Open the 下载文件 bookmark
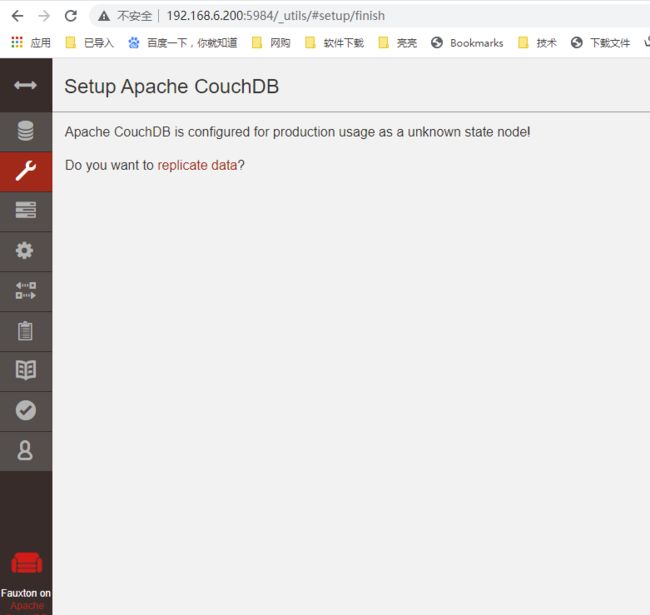The image size is (650, 615). (x=600, y=43)
